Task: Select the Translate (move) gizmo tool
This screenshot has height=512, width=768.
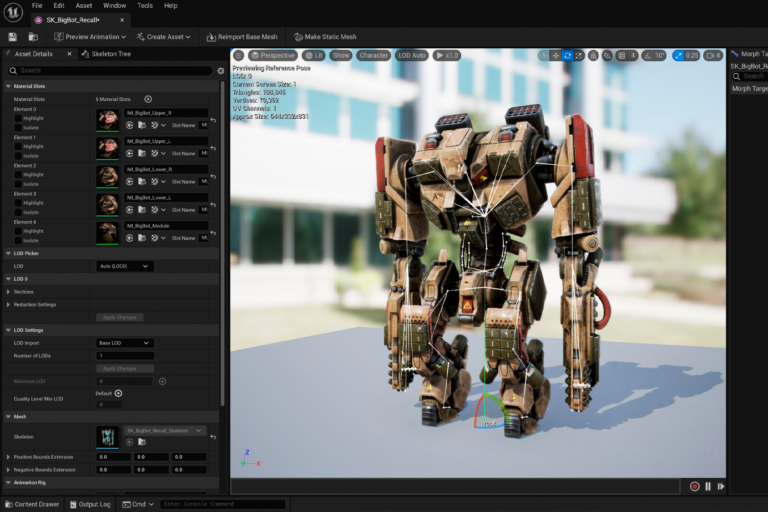Action: pos(555,56)
